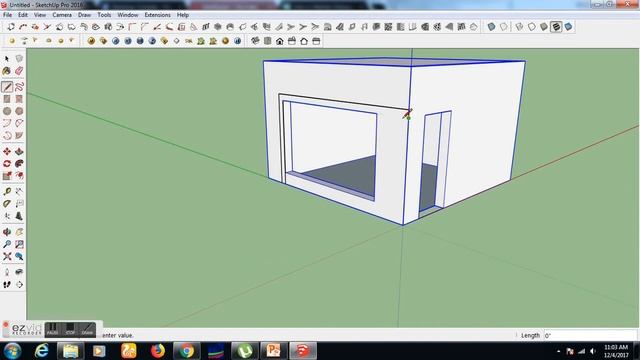Open the Window menu

pos(128,15)
